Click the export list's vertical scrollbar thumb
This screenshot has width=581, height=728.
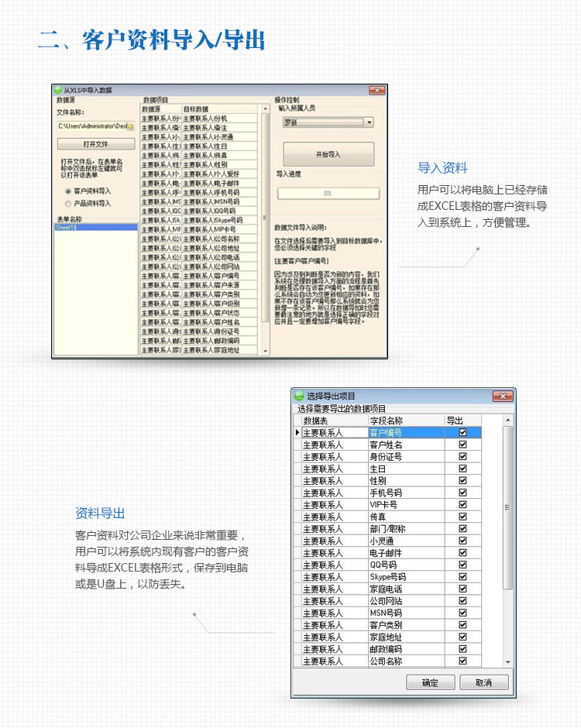pos(508,507)
